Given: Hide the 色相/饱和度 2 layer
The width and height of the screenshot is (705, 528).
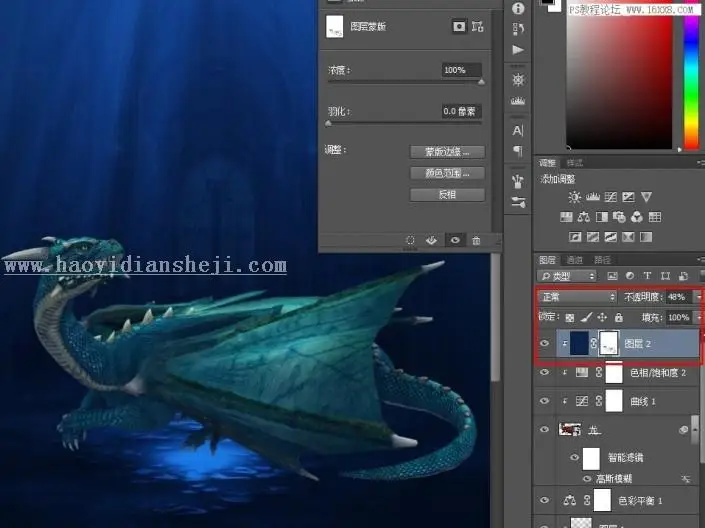Looking at the screenshot, I should pos(544,372).
